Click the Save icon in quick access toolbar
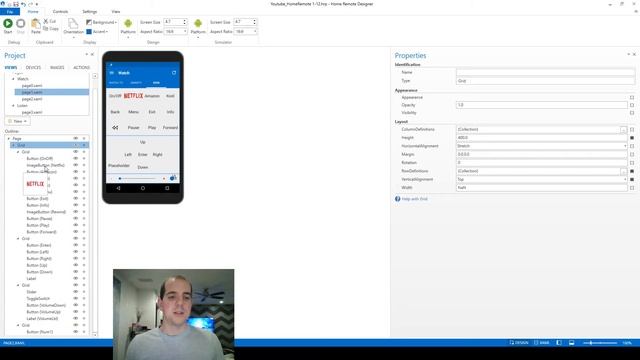Screen dimensions: 640x360 [16, 4]
